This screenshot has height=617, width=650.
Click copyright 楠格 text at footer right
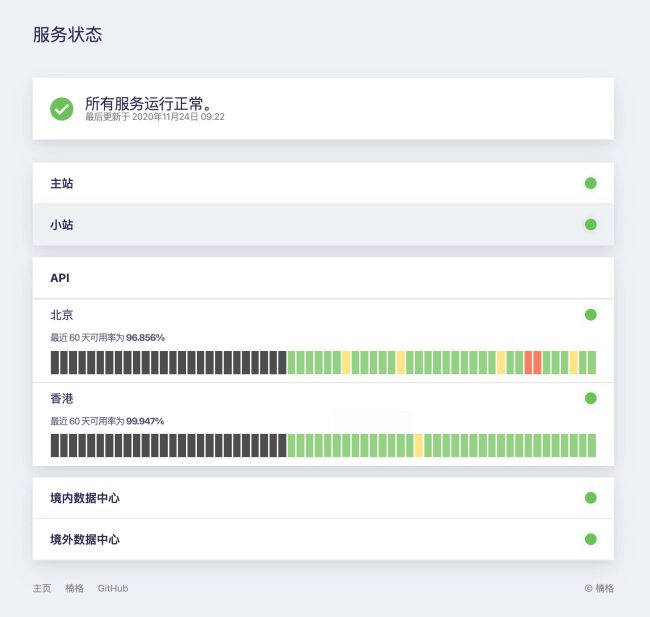point(599,588)
